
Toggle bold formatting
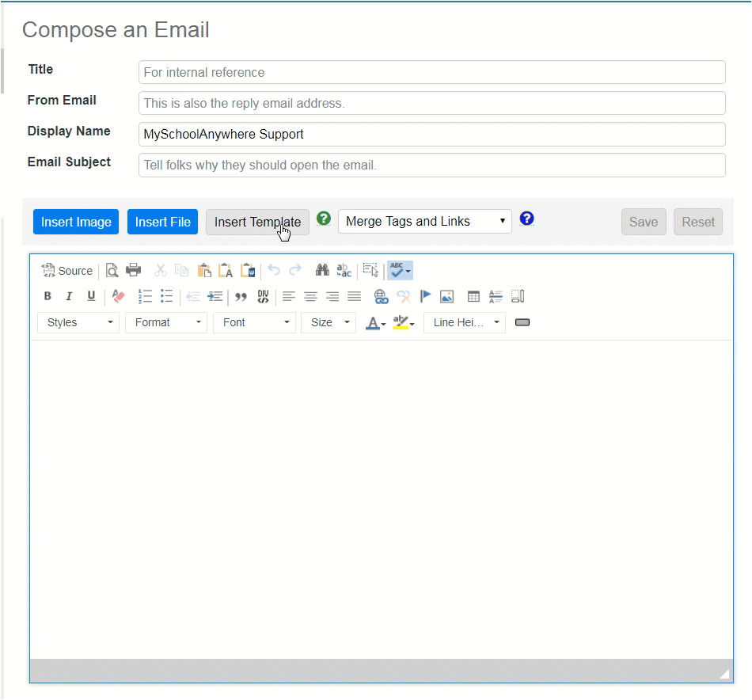click(47, 296)
